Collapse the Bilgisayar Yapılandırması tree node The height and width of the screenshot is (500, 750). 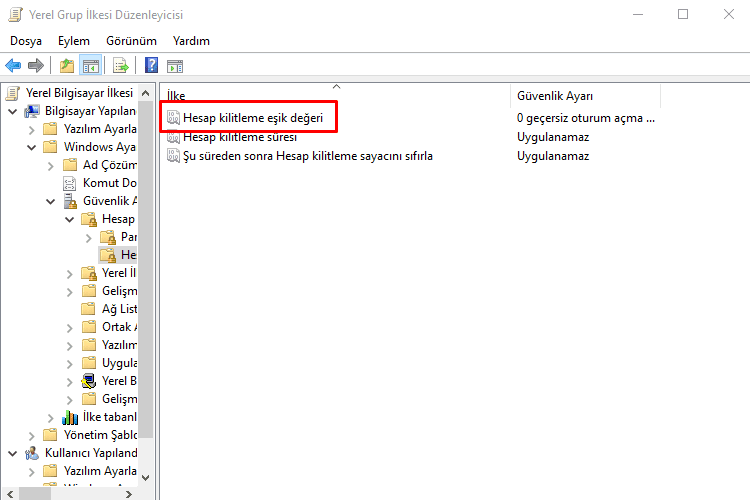pos(13,111)
